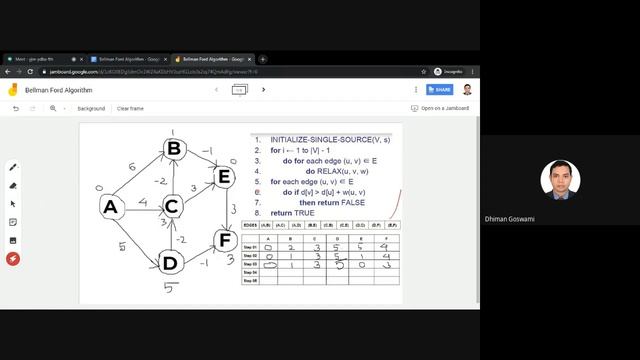Reload the Jamboard page

click(x=30, y=72)
